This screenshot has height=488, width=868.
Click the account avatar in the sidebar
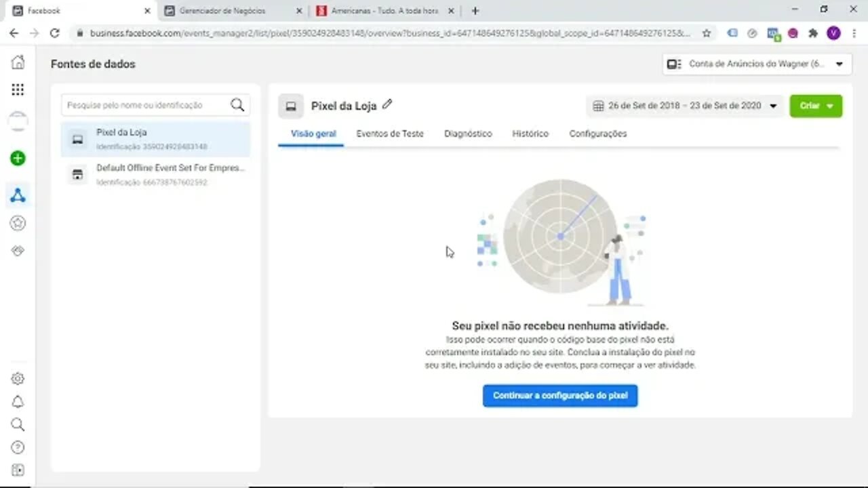coord(18,121)
